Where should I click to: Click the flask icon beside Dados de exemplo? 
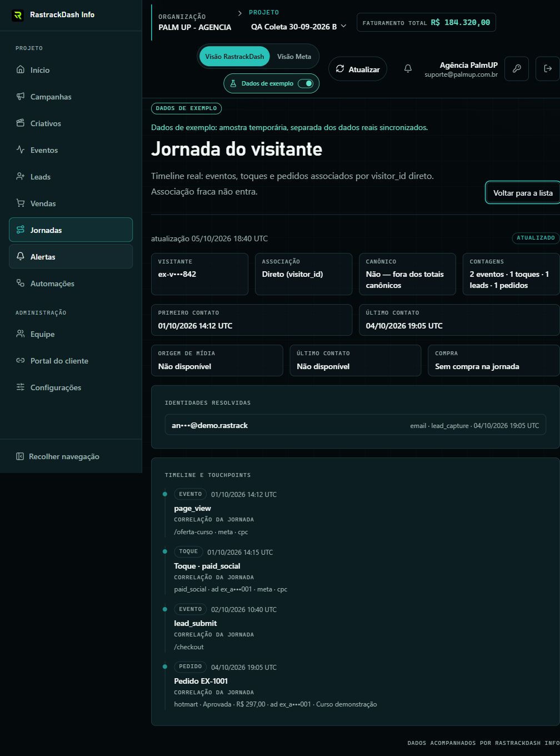[x=233, y=83]
